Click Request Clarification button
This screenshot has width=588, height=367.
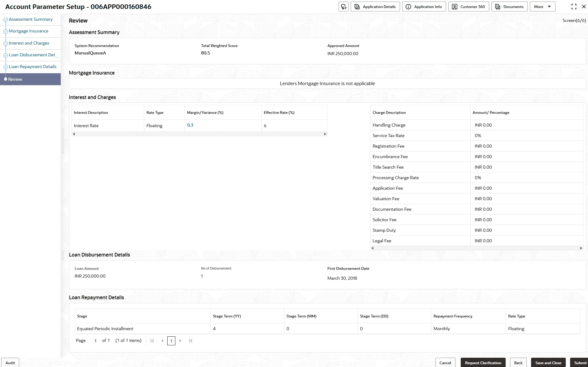(483, 363)
